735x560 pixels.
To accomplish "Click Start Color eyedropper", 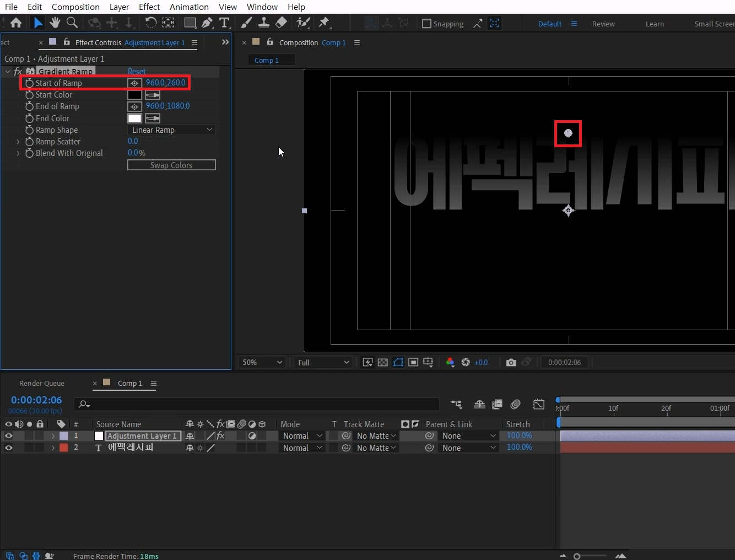I will point(153,95).
